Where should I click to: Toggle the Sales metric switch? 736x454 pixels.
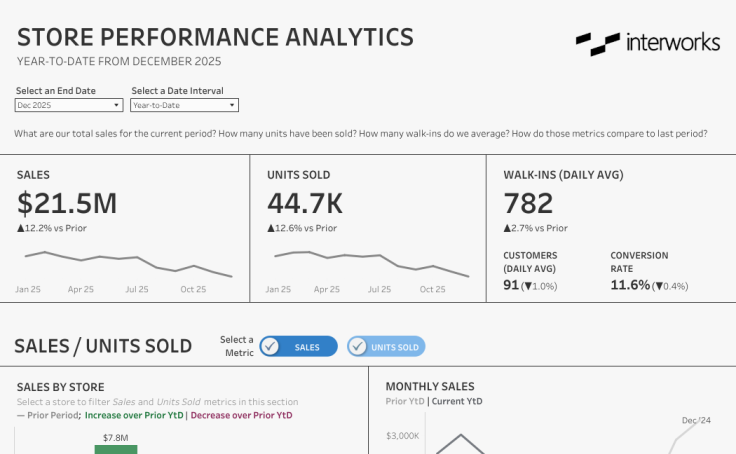click(298, 347)
